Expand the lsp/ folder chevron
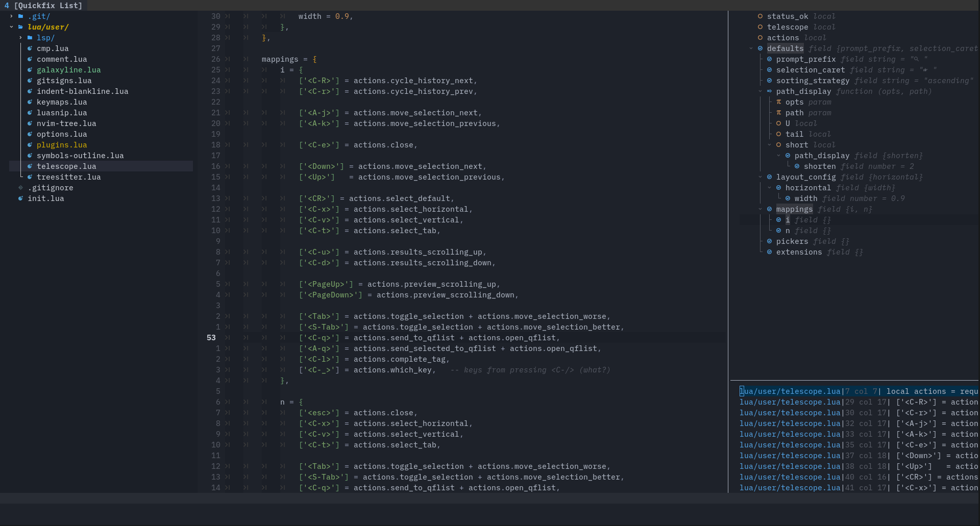The width and height of the screenshot is (980, 526). tap(20, 38)
